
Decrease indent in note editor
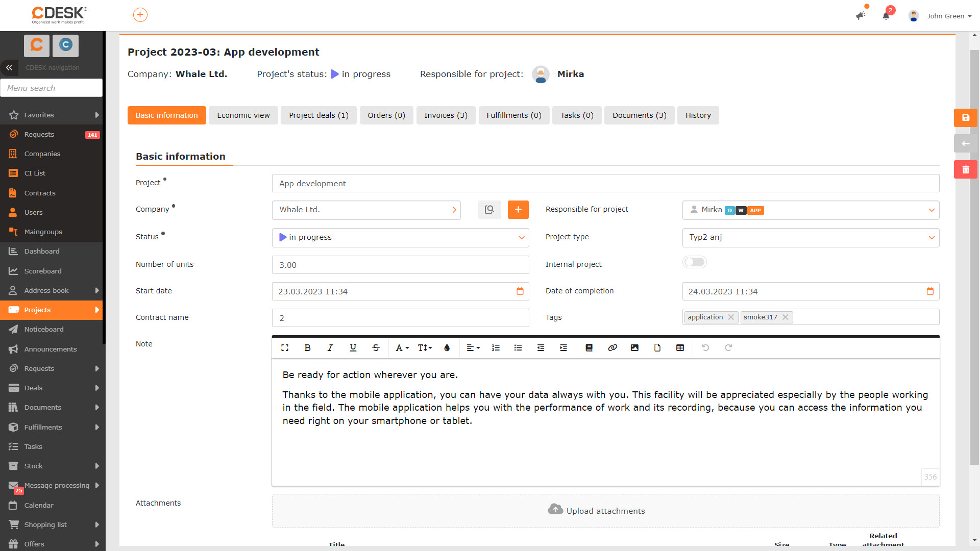(x=541, y=348)
